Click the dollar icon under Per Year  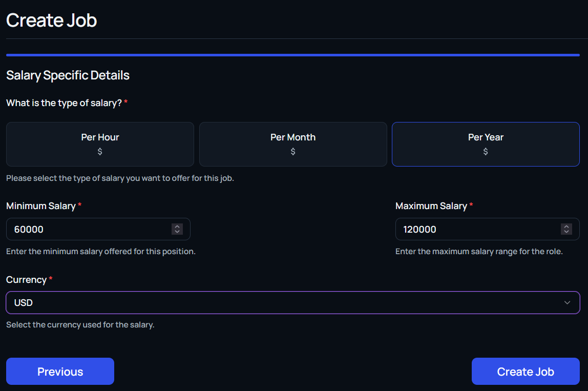(486, 152)
